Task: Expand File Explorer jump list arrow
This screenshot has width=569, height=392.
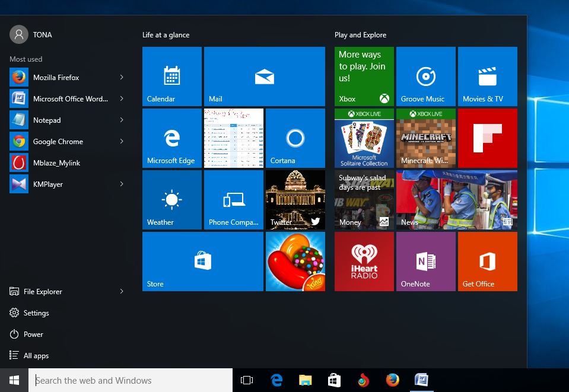Action: [122, 292]
